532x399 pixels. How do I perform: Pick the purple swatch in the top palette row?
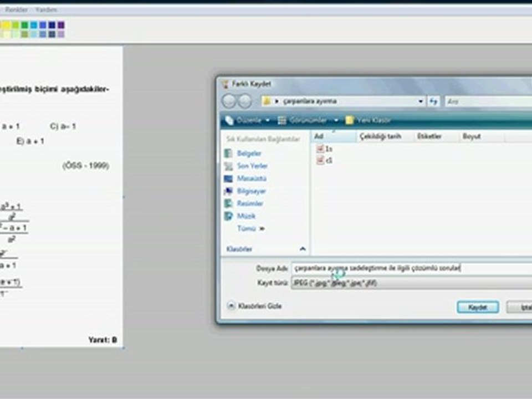[61, 25]
